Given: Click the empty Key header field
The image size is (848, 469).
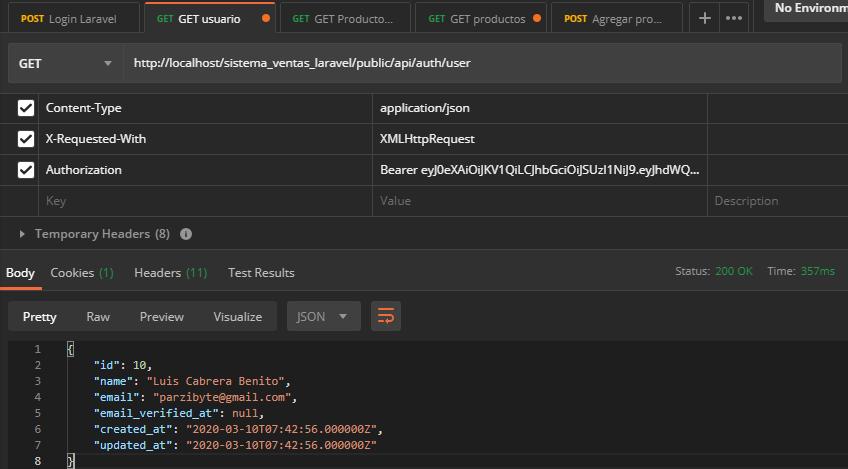Looking at the screenshot, I should (x=205, y=201).
